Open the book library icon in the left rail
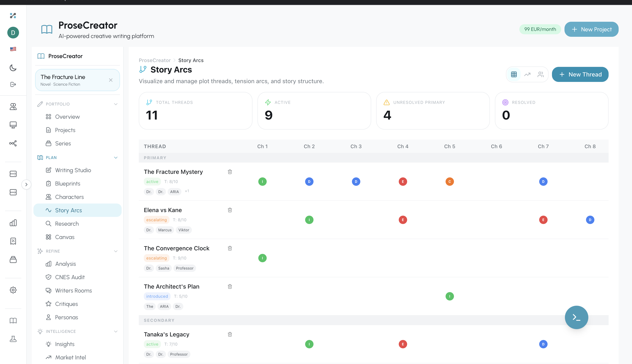The image size is (632, 364). [x=13, y=321]
